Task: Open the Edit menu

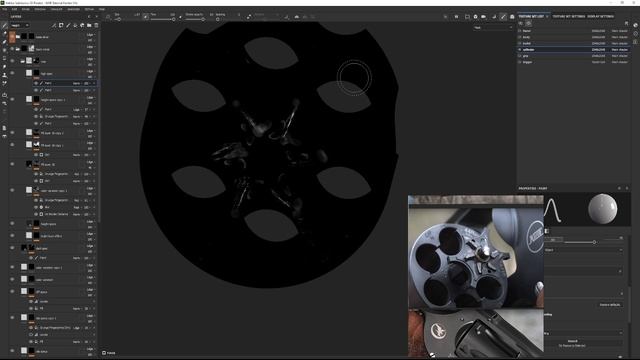Action: tap(14, 9)
